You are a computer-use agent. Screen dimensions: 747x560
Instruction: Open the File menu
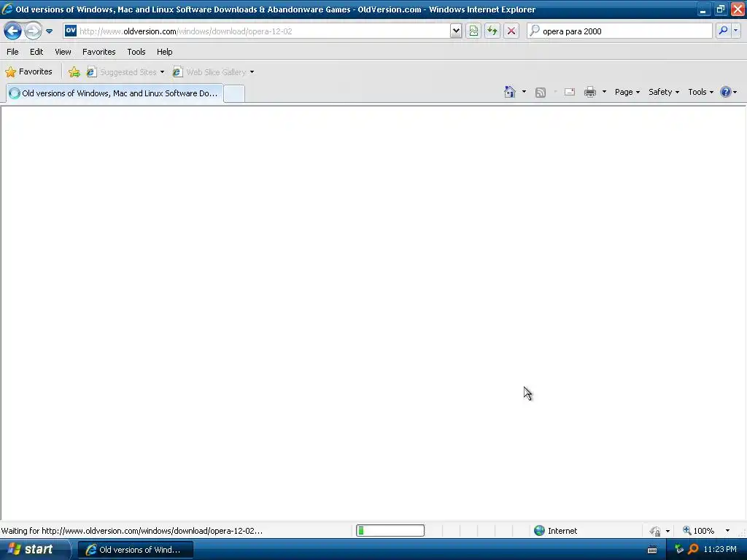[12, 52]
